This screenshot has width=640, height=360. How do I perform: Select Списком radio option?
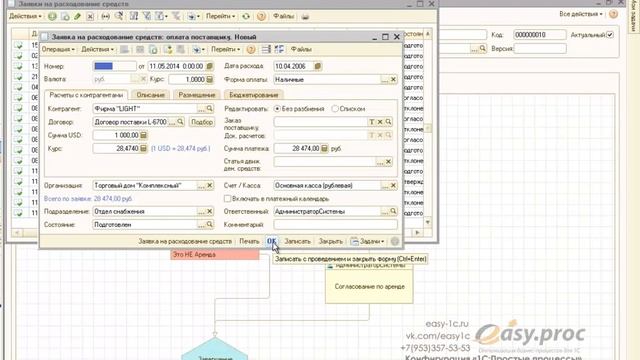point(335,109)
